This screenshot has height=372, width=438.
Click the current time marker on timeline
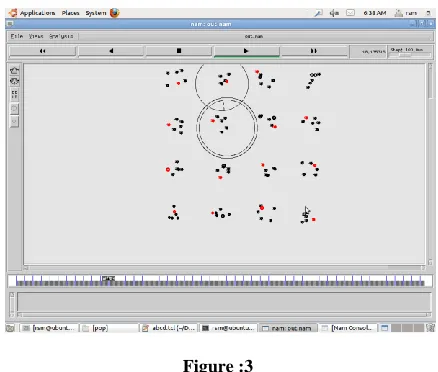tap(108, 278)
